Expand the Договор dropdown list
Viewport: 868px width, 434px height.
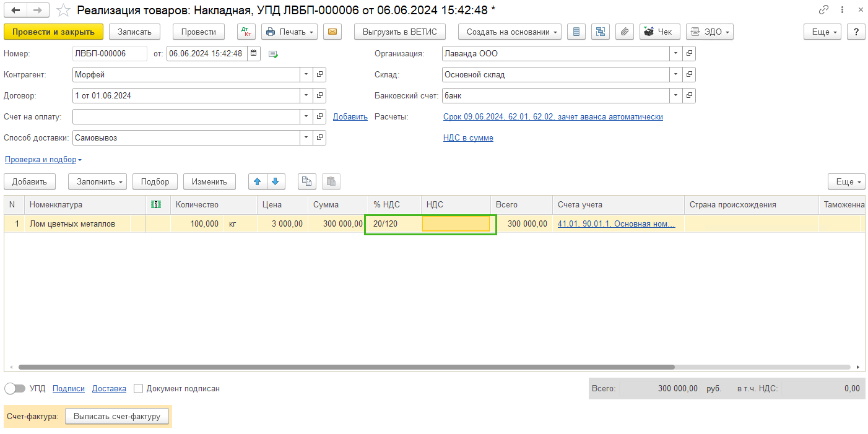[306, 96]
